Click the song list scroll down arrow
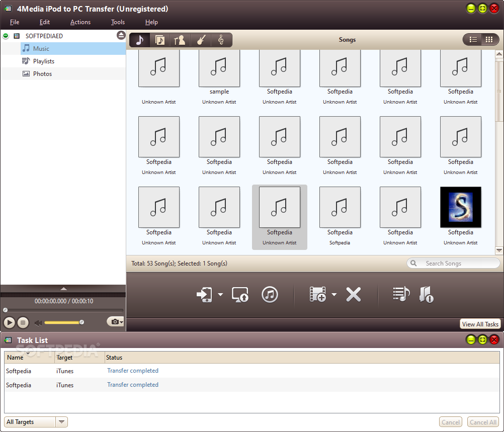Viewport: 504px width, 432px height. (x=499, y=250)
